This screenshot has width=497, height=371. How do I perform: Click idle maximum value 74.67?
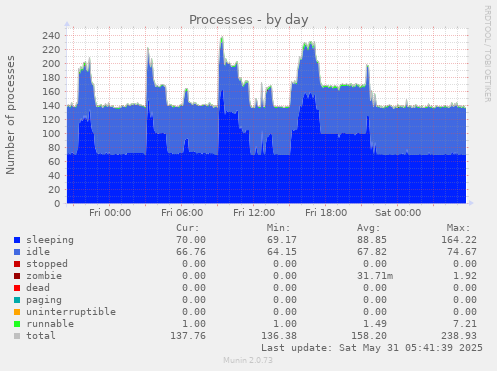pyautogui.click(x=462, y=252)
